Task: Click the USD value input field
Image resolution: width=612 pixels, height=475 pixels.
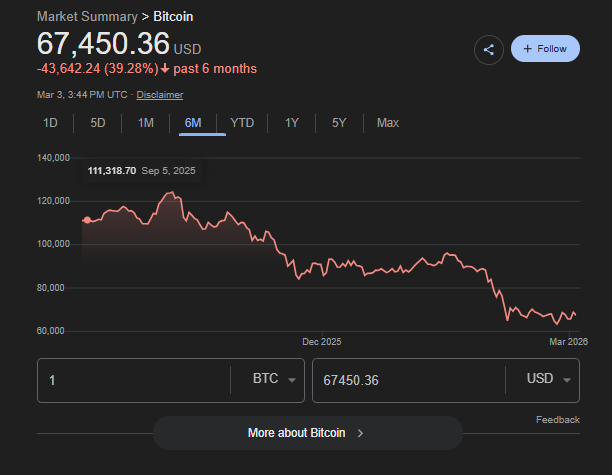Action: click(405, 380)
